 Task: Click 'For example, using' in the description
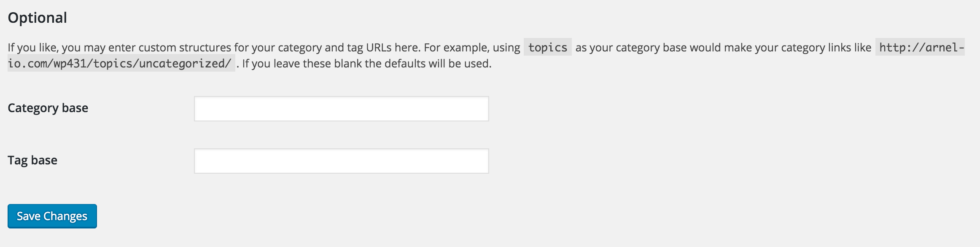472,48
